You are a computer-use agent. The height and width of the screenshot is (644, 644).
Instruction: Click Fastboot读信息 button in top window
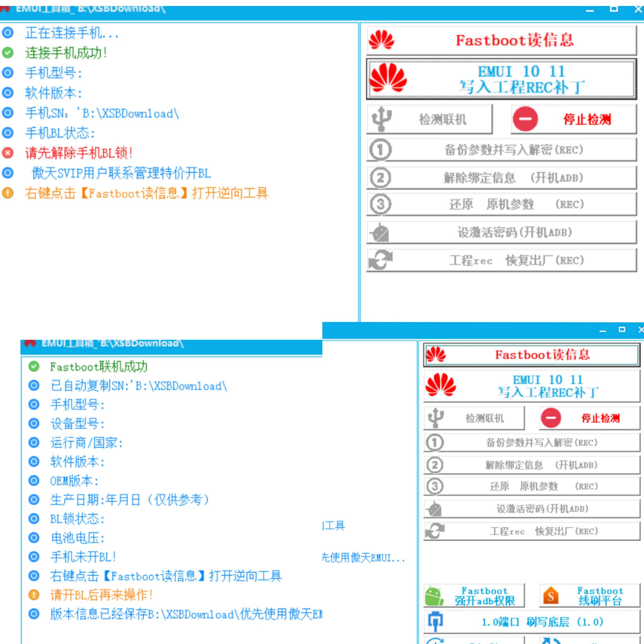pyautogui.click(x=502, y=41)
